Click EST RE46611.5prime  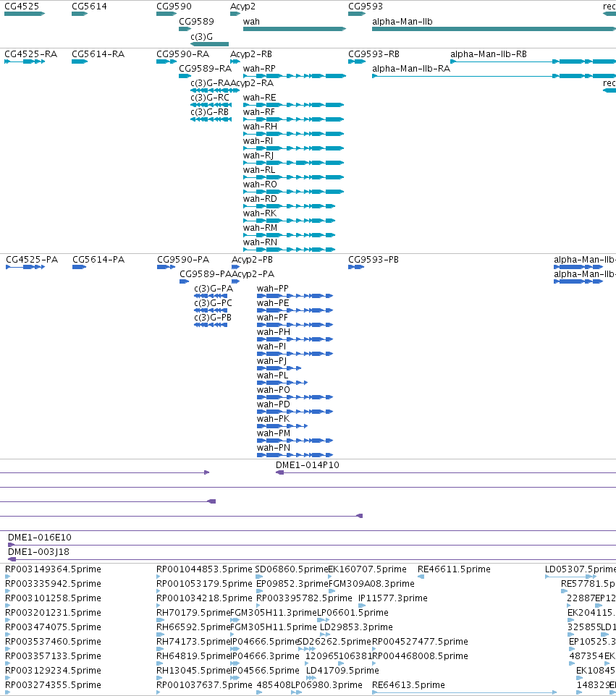coord(454,569)
